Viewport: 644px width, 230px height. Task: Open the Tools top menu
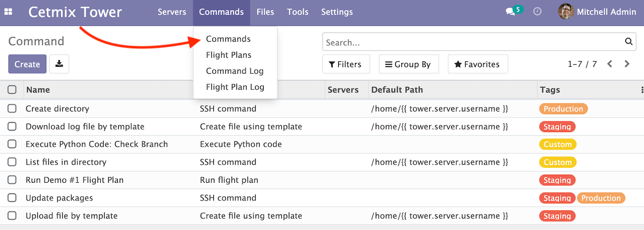[x=298, y=12]
